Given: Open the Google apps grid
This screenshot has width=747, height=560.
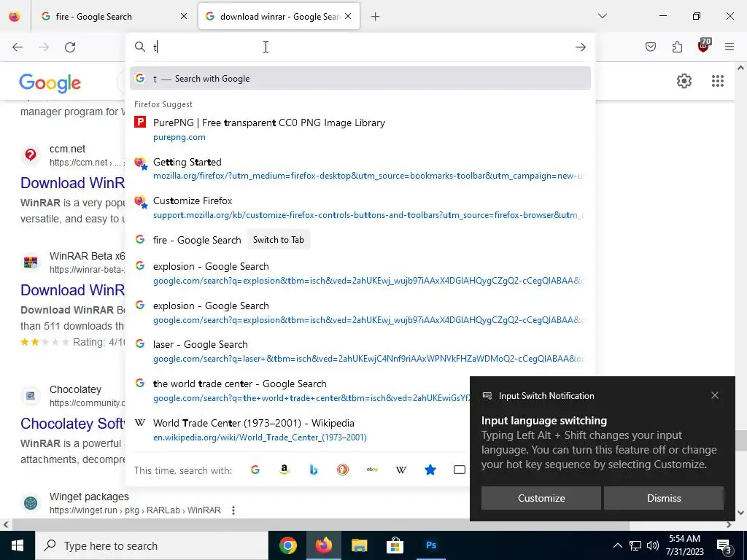Looking at the screenshot, I should pos(718,81).
